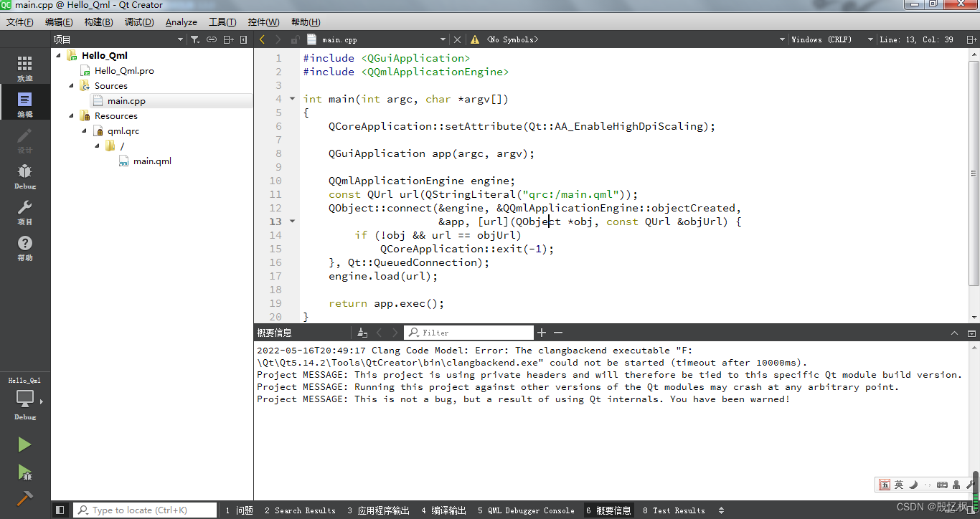Screen dimensions: 980x519
Task: Collapse the / prefix folder
Action: (98, 146)
